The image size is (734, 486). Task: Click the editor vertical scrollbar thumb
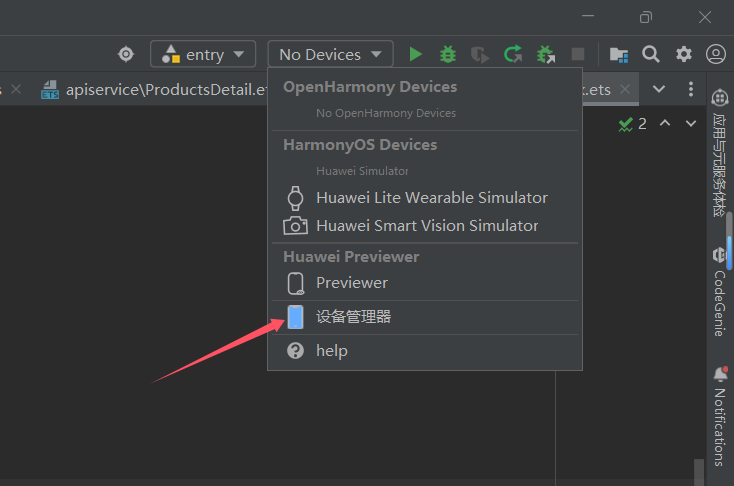click(x=699, y=472)
